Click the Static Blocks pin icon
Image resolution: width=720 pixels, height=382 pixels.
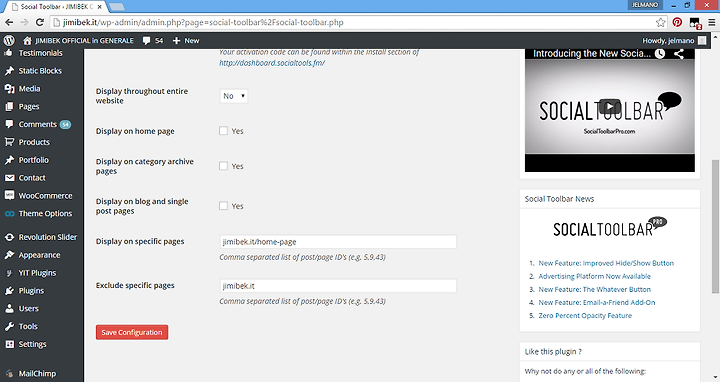pyautogui.click(x=9, y=71)
